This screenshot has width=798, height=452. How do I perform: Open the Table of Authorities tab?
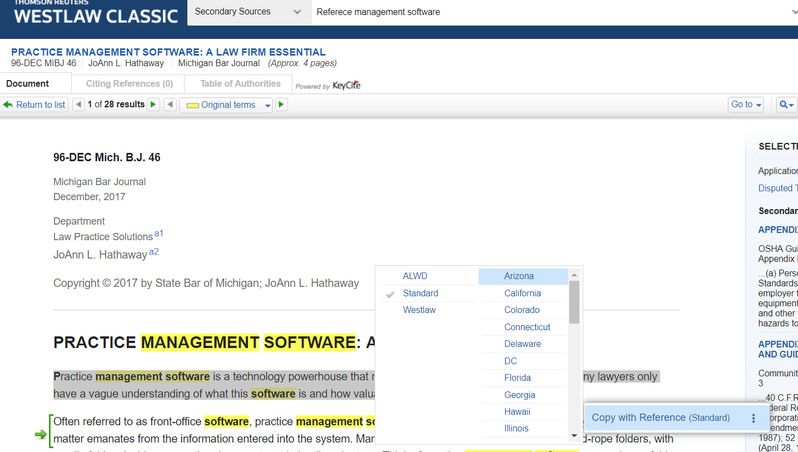tap(240, 84)
